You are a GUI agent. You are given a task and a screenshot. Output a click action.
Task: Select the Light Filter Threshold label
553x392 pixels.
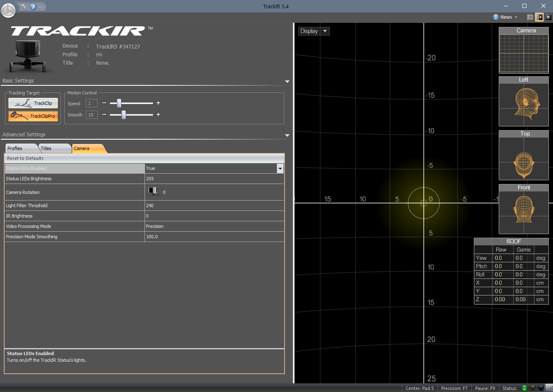pos(27,206)
